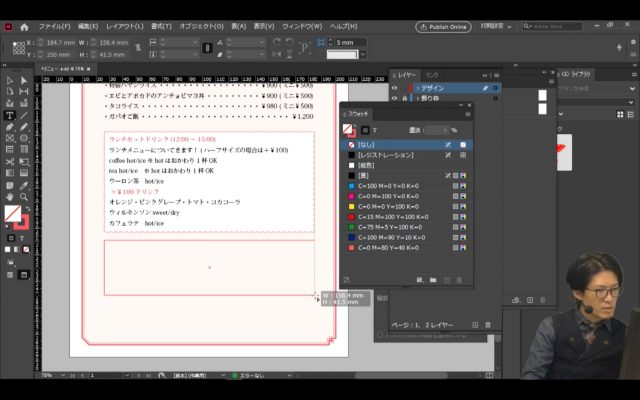The width and height of the screenshot is (640, 400).
Task: Select the Zoom tool
Action: point(24,197)
